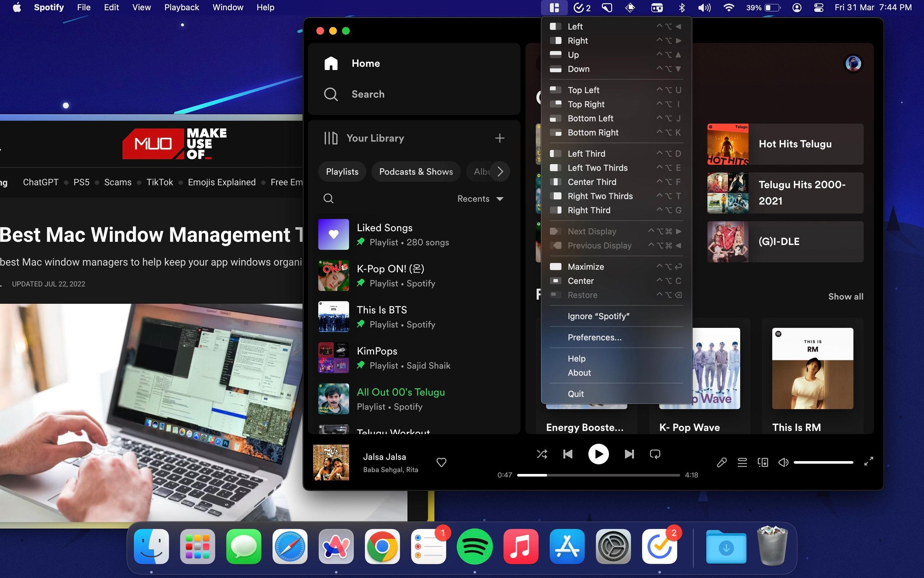This screenshot has height=578, width=924.
Task: Open Liked Songs playlist row
Action: (414, 234)
